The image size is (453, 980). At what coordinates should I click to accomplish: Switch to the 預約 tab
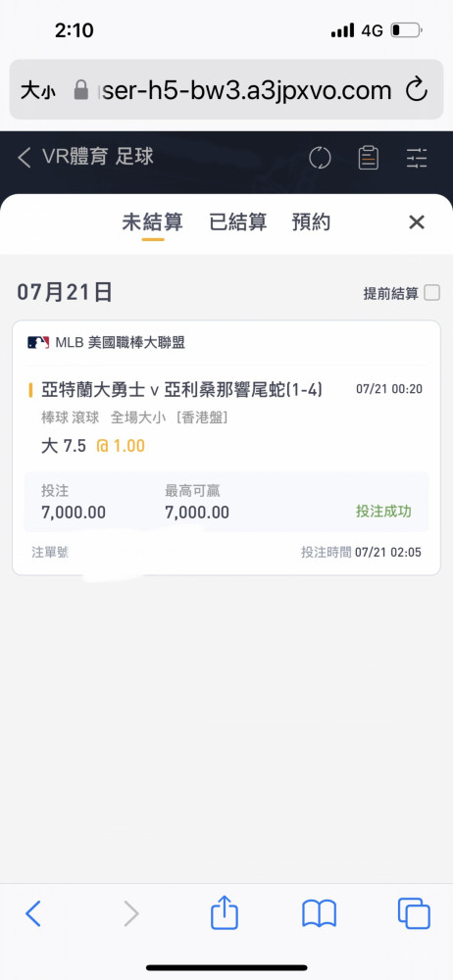[311, 221]
